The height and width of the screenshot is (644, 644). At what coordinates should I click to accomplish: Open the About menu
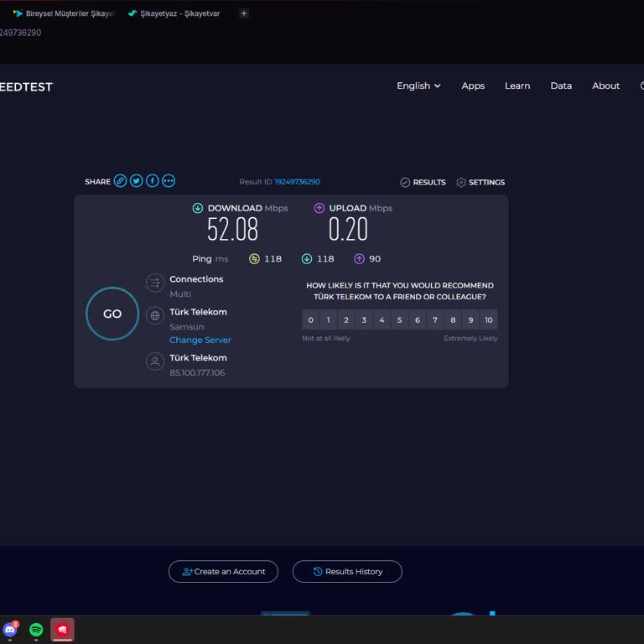[605, 86]
